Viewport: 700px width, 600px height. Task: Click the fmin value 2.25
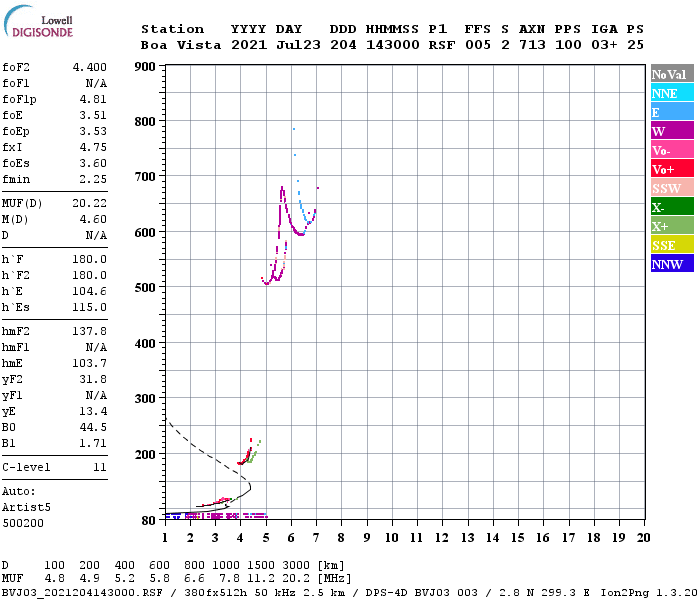click(93, 179)
